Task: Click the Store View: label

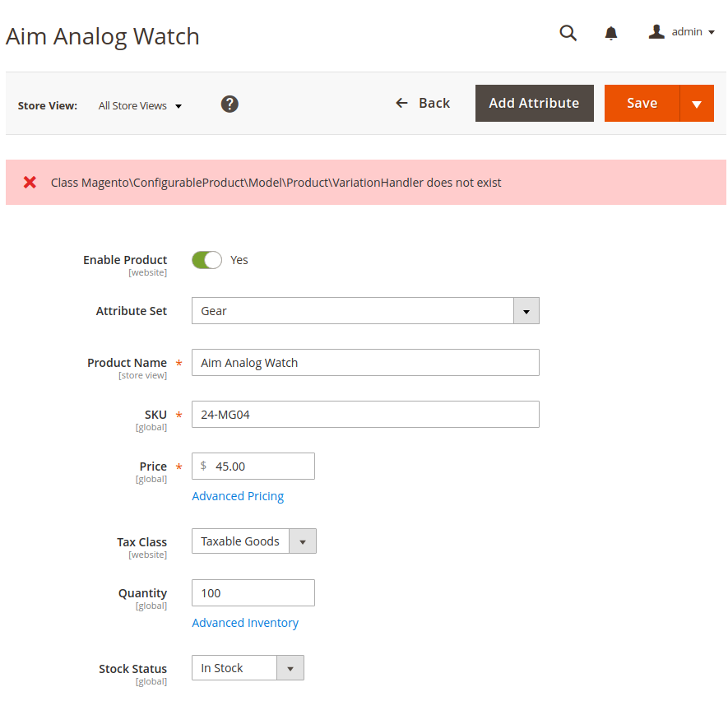Action: [48, 106]
